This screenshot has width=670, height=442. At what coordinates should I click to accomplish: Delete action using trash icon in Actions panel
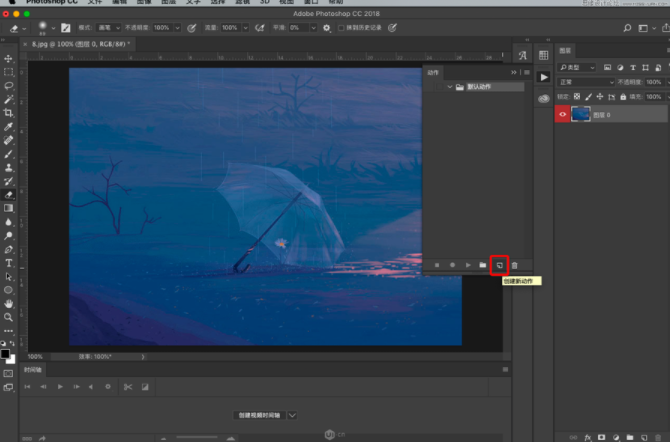click(x=515, y=264)
